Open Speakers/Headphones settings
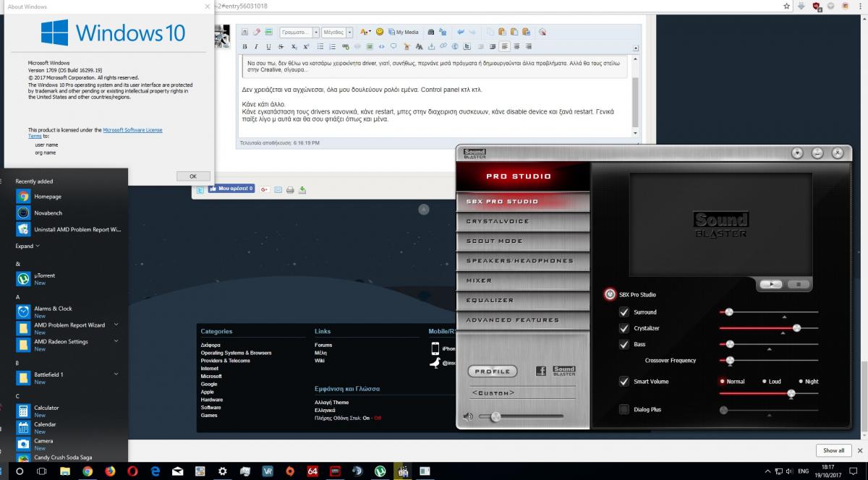 523,260
